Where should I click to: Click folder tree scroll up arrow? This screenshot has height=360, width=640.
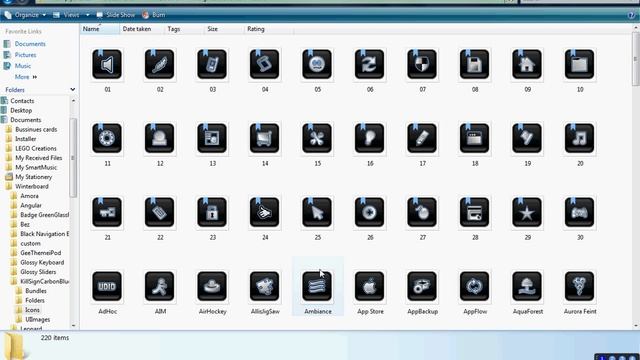point(73,101)
